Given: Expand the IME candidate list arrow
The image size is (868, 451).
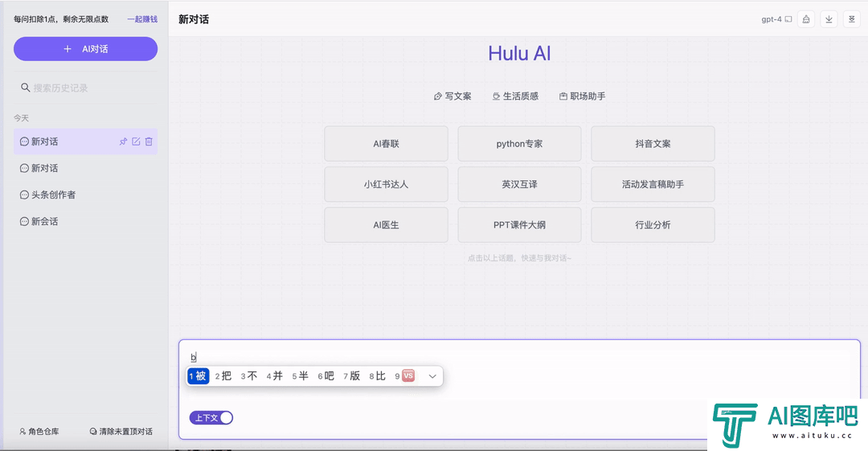Looking at the screenshot, I should point(432,376).
